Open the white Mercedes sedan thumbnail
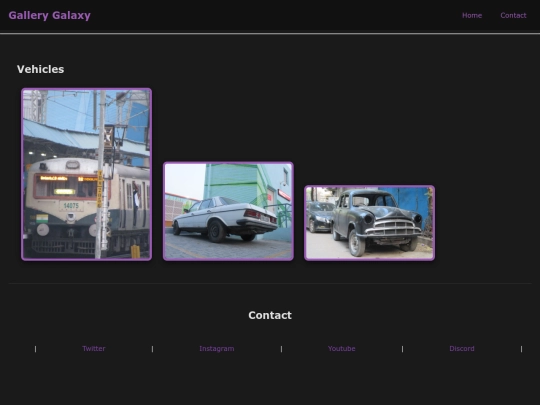The width and height of the screenshot is (540, 405). (x=228, y=211)
